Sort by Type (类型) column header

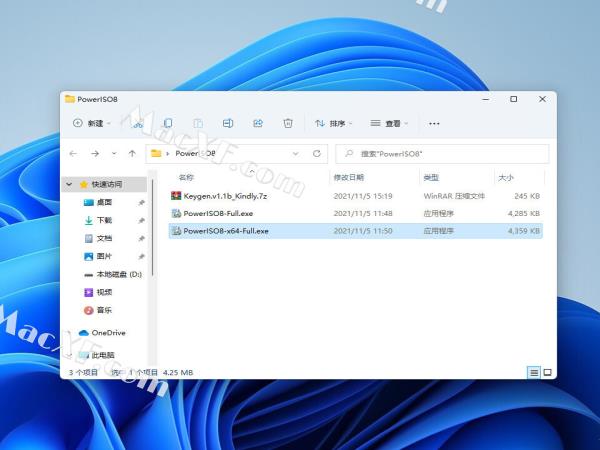(x=431, y=177)
